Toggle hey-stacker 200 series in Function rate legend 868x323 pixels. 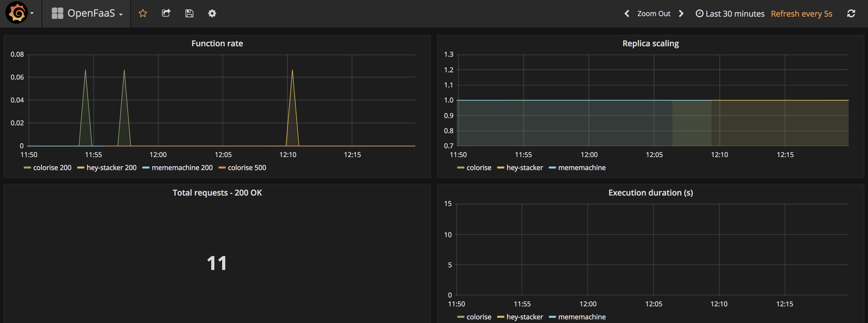click(x=111, y=167)
